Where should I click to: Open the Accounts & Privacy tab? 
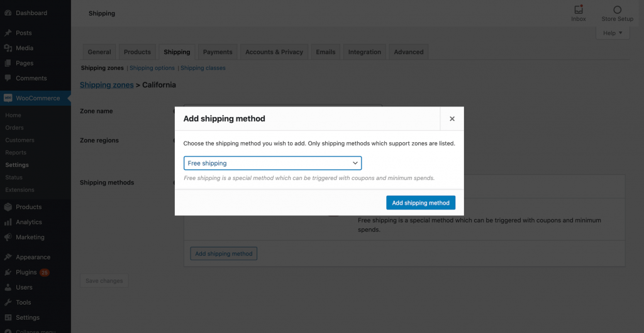274,52
